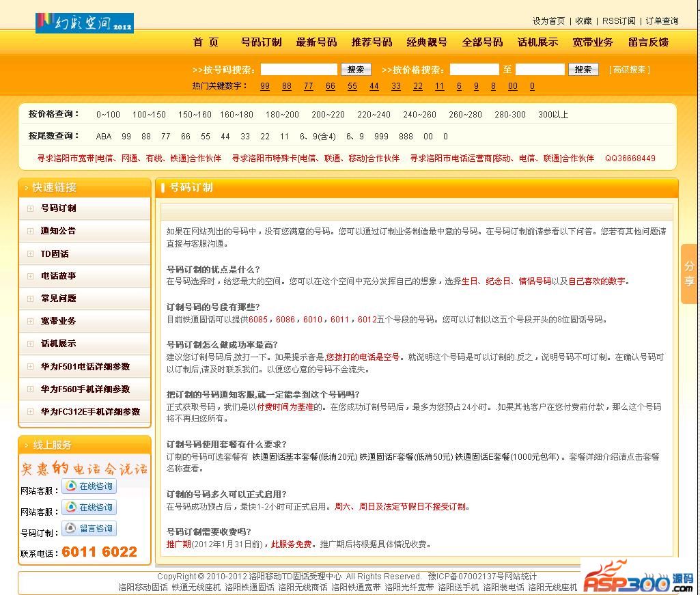Open the 分享 share tab at right edge
Screen dimensions: 700x595
click(689, 274)
